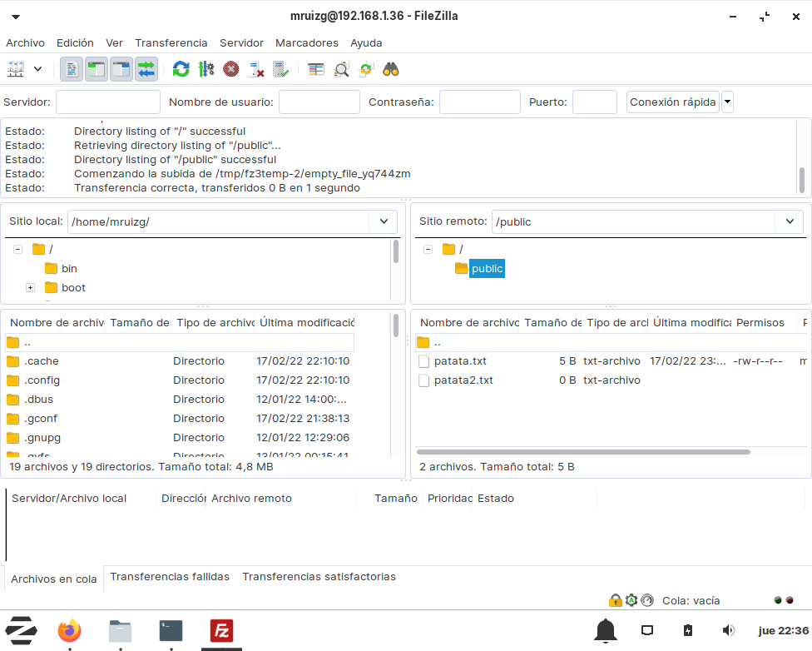Toggle the transfer queue display

[146, 69]
